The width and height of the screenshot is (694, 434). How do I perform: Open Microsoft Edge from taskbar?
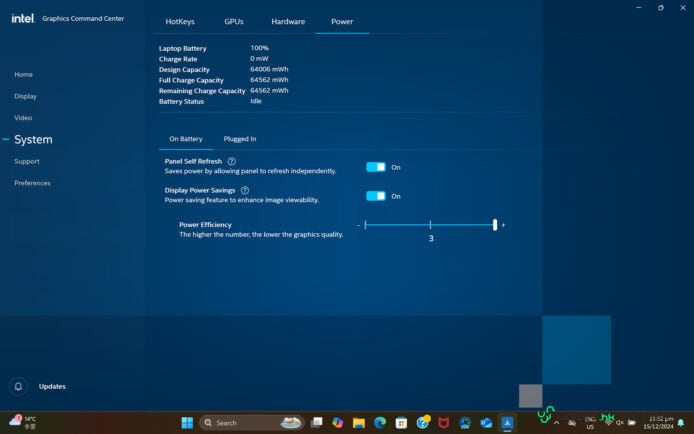point(380,423)
